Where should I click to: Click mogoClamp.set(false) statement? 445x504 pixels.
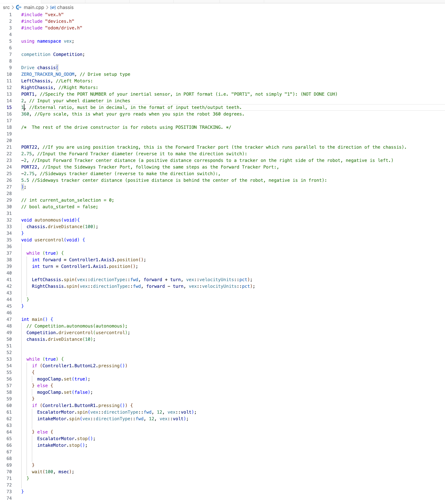(65, 392)
